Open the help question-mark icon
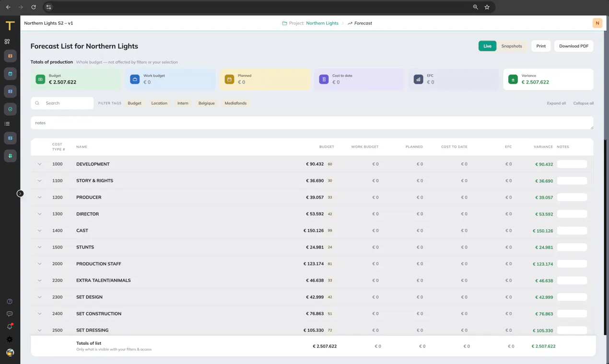This screenshot has width=609, height=364. pos(10,301)
